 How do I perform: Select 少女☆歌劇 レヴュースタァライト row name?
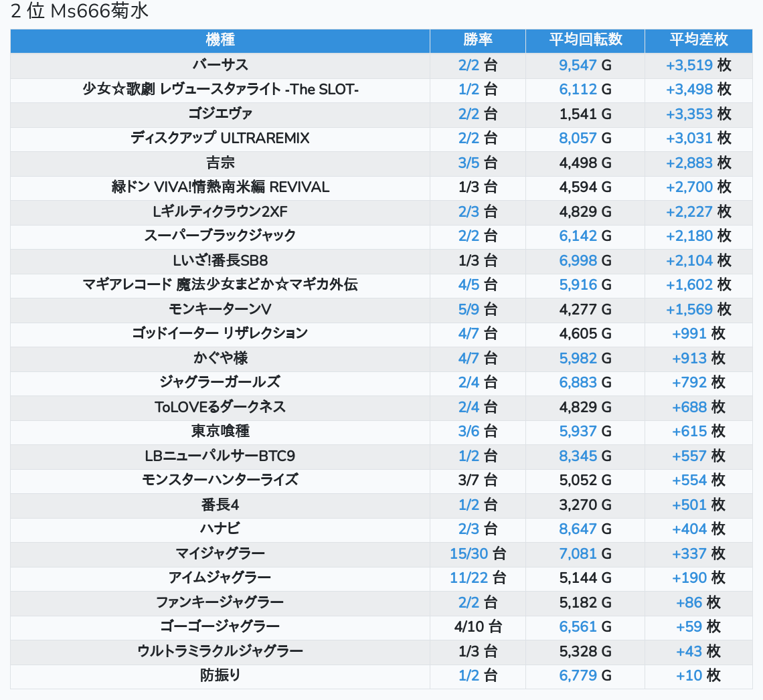coord(220,90)
